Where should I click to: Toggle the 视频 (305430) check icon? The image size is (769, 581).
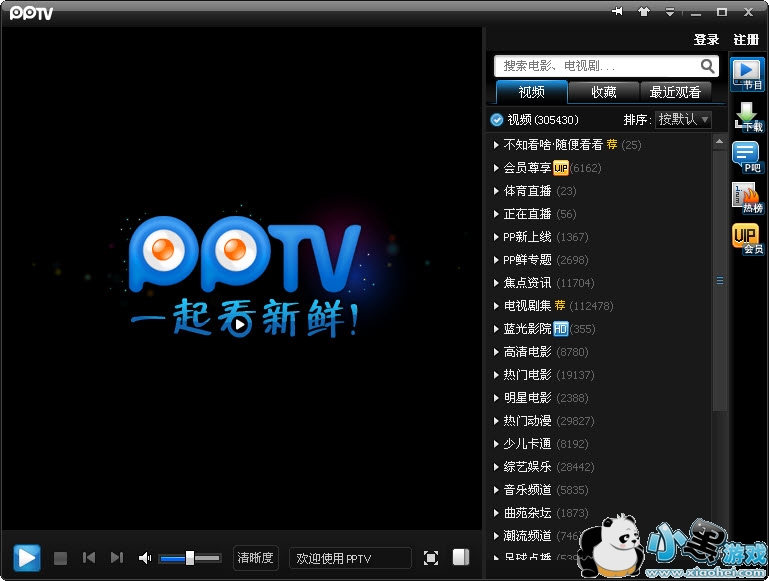(496, 120)
